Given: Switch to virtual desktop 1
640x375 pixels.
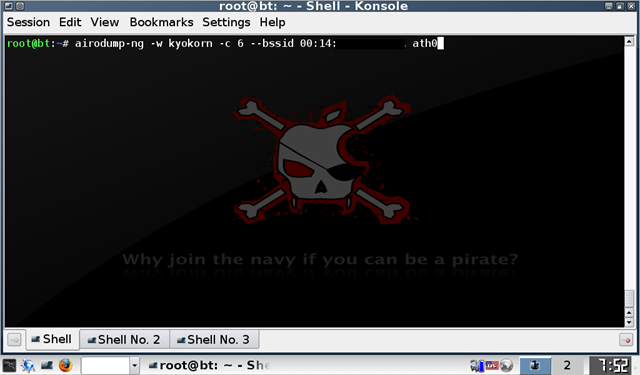Looking at the screenshot, I should pyautogui.click(x=535, y=365).
